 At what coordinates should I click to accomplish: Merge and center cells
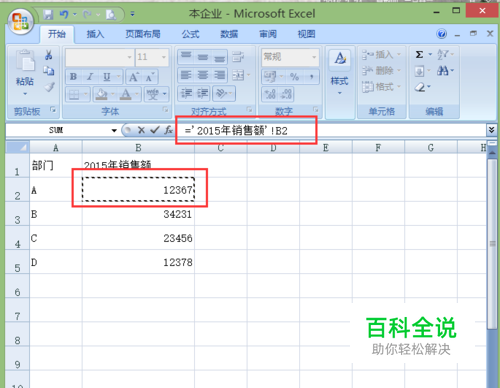[238, 75]
